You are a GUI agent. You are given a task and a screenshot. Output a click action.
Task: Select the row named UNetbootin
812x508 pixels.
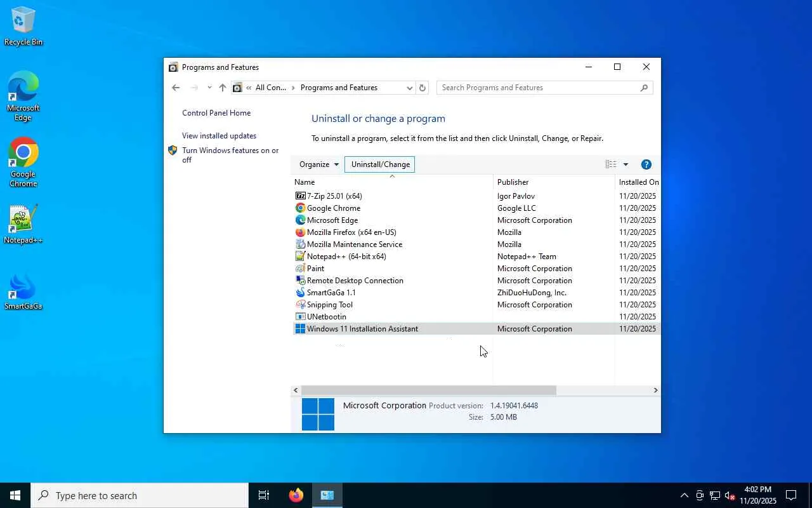pyautogui.click(x=476, y=317)
